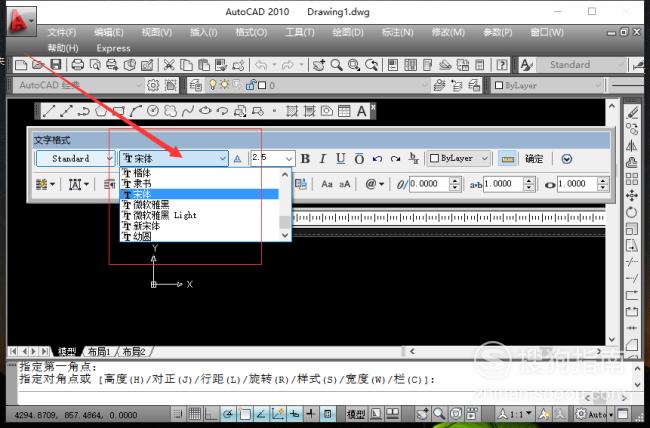Toggle Overline text formatting
The width and height of the screenshot is (650, 428).
(359, 159)
